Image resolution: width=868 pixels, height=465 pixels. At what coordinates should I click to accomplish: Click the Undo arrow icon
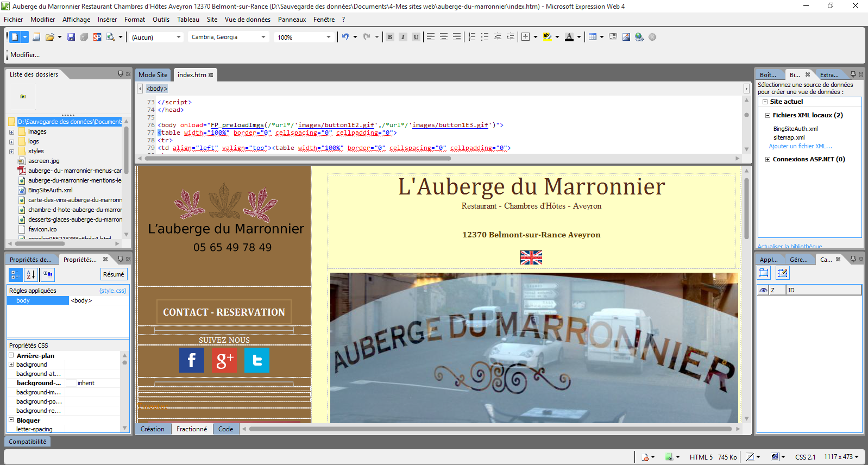click(345, 37)
